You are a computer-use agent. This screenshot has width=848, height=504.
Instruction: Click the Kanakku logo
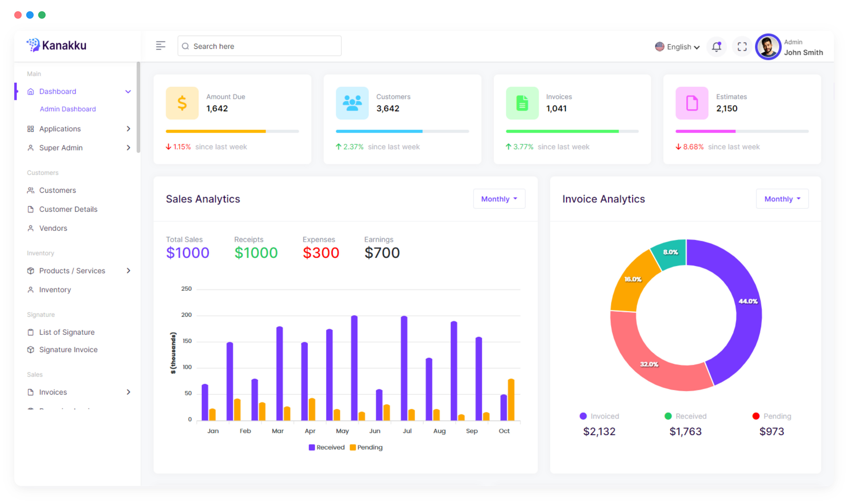[57, 45]
